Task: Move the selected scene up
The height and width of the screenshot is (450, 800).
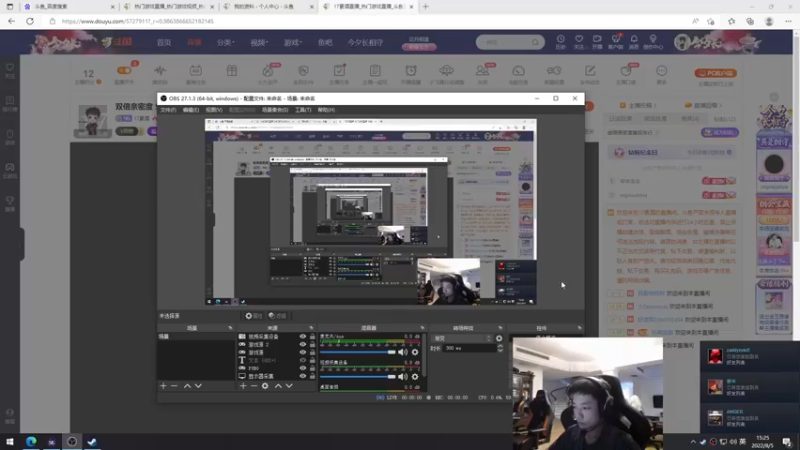Action: point(187,386)
